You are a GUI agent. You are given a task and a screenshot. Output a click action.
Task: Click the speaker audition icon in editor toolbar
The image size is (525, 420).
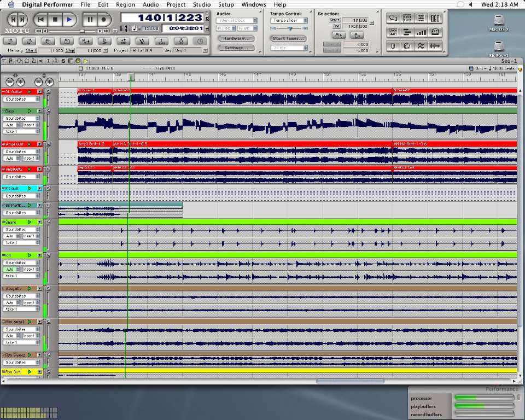point(41,61)
